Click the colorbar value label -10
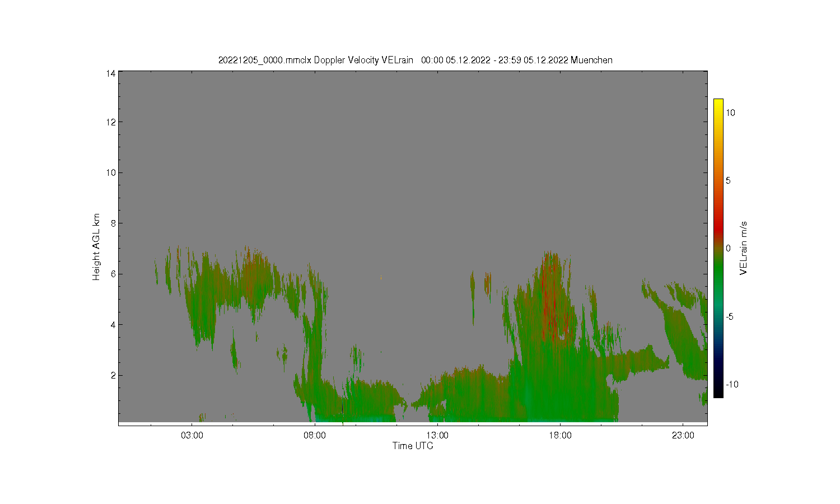This screenshot has height=504, width=840. pyautogui.click(x=732, y=384)
